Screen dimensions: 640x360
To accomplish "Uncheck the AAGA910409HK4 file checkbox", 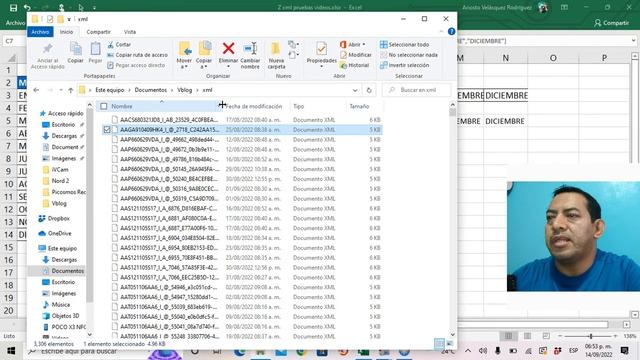I will coord(107,129).
